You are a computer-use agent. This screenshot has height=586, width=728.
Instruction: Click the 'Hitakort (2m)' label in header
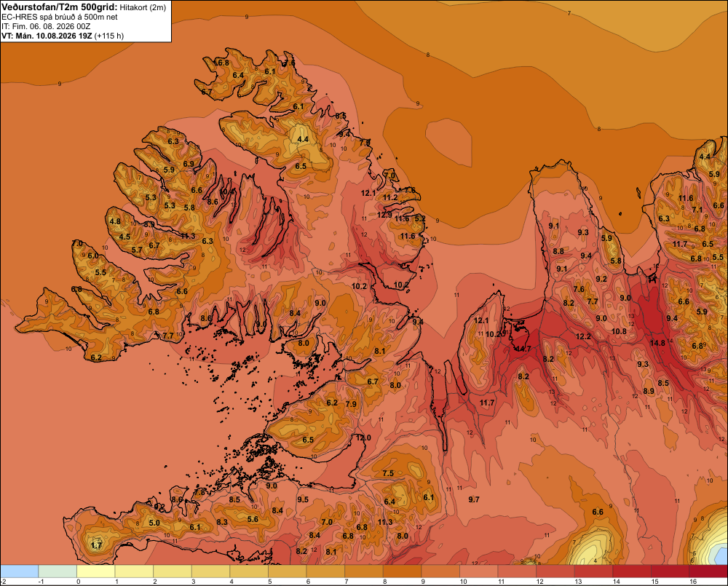point(143,7)
